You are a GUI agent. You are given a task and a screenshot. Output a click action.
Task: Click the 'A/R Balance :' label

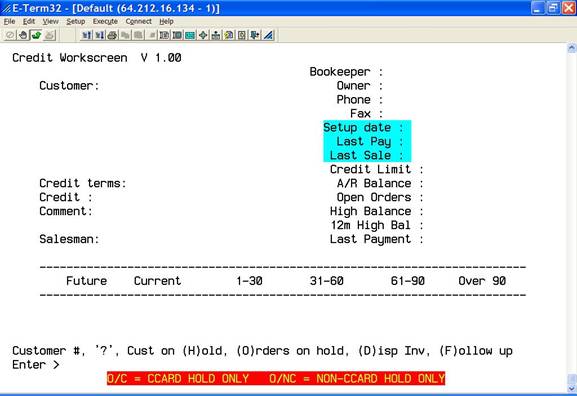click(380, 183)
